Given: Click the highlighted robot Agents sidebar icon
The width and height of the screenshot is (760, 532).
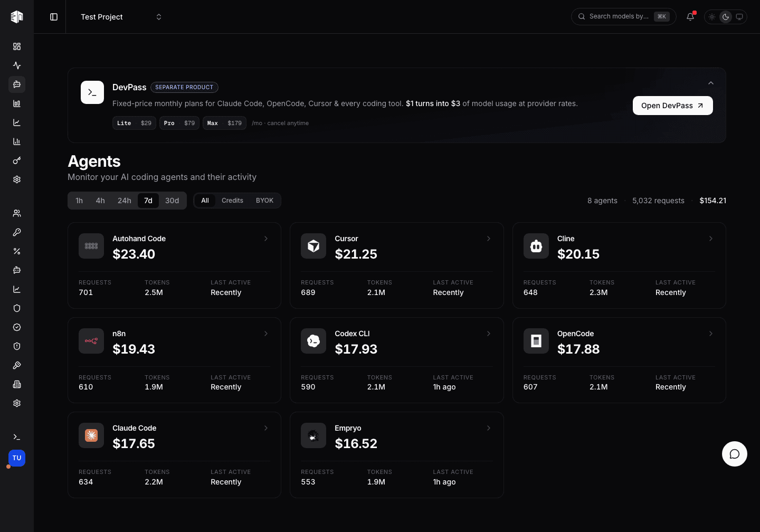Looking at the screenshot, I should click(17, 84).
